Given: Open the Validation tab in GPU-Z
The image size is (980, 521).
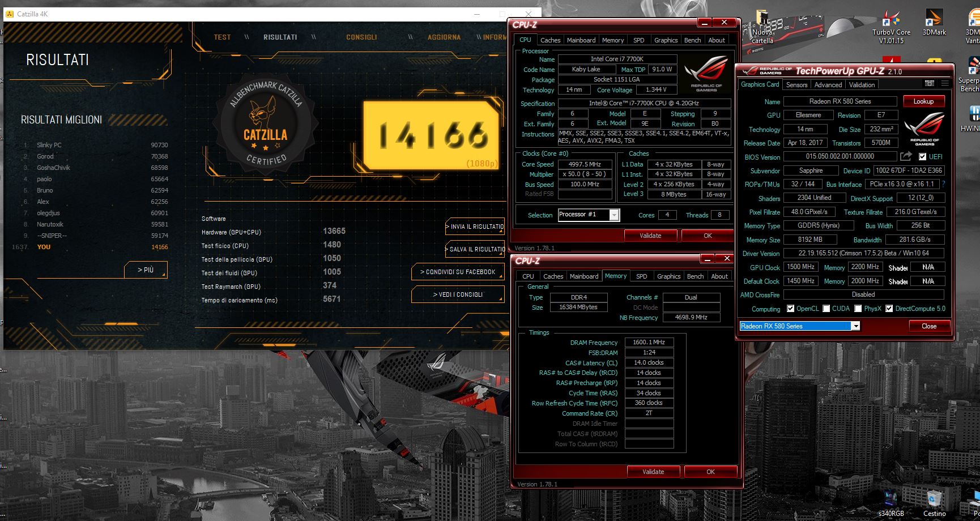Looking at the screenshot, I should point(862,85).
